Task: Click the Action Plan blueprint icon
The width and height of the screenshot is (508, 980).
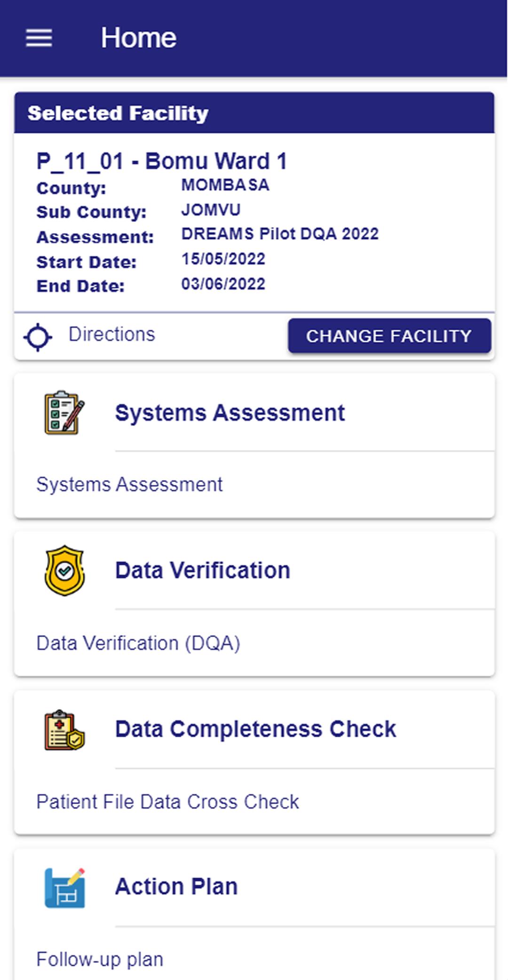Action: coord(64,888)
